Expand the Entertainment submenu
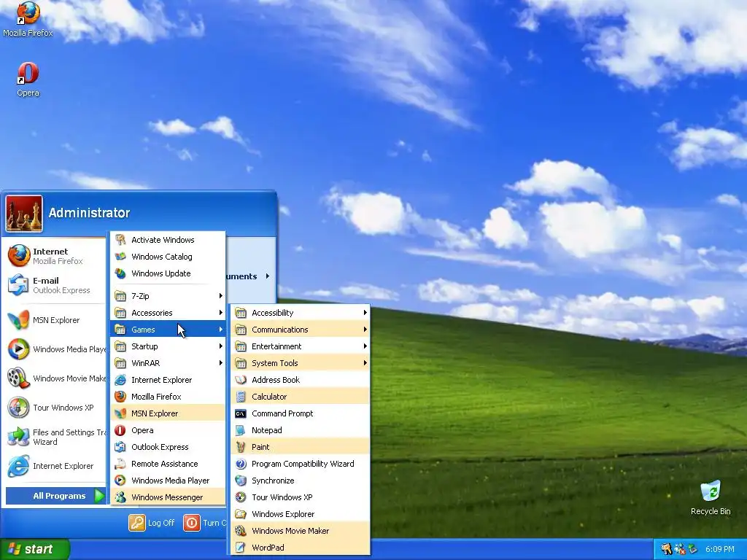 point(301,346)
